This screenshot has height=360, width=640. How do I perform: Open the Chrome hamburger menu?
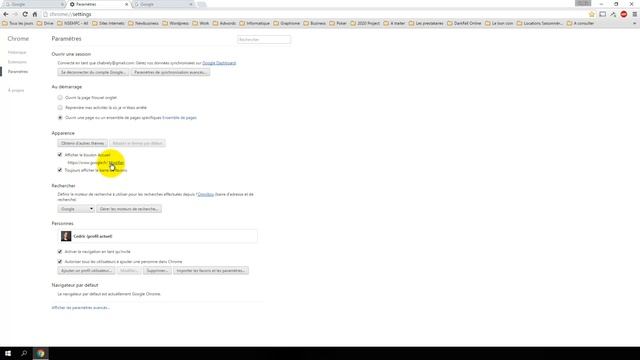click(x=635, y=14)
